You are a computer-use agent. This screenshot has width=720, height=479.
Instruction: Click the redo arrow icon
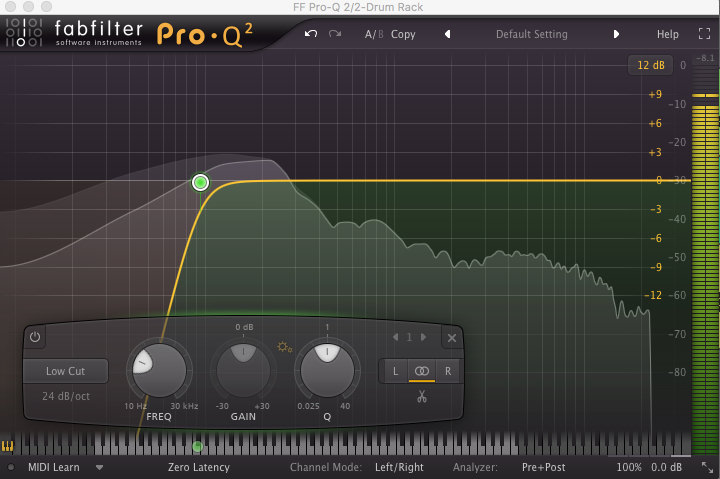[x=335, y=34]
